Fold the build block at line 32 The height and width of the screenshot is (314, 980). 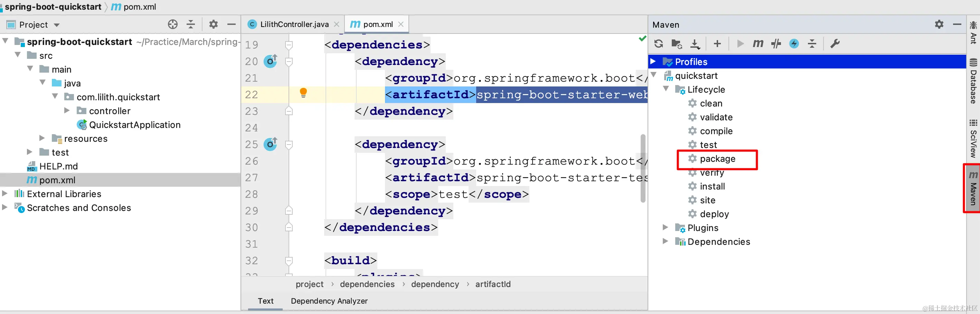(x=289, y=261)
